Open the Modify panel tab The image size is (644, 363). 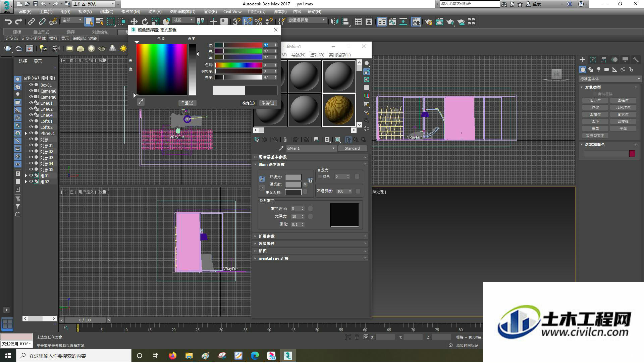click(593, 60)
